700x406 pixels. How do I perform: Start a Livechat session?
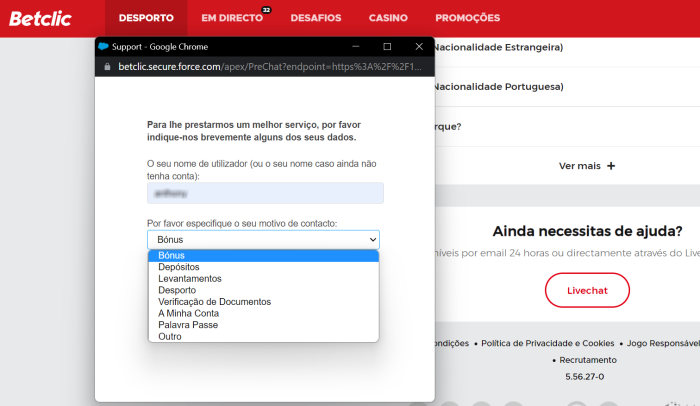(x=587, y=290)
